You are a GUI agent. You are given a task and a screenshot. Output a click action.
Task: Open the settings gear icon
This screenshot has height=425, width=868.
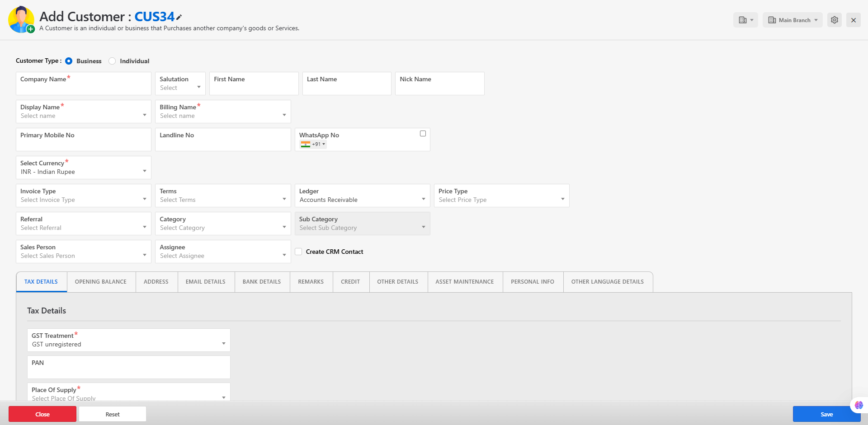834,20
